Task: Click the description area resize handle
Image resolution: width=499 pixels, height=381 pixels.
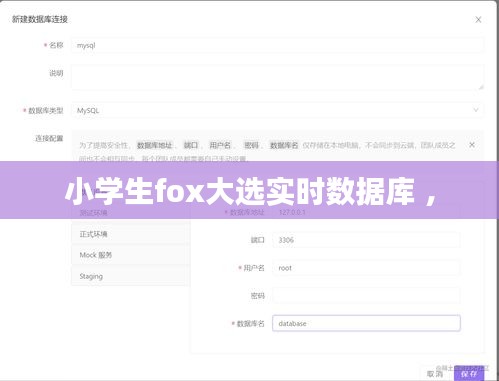Action: click(x=480, y=87)
